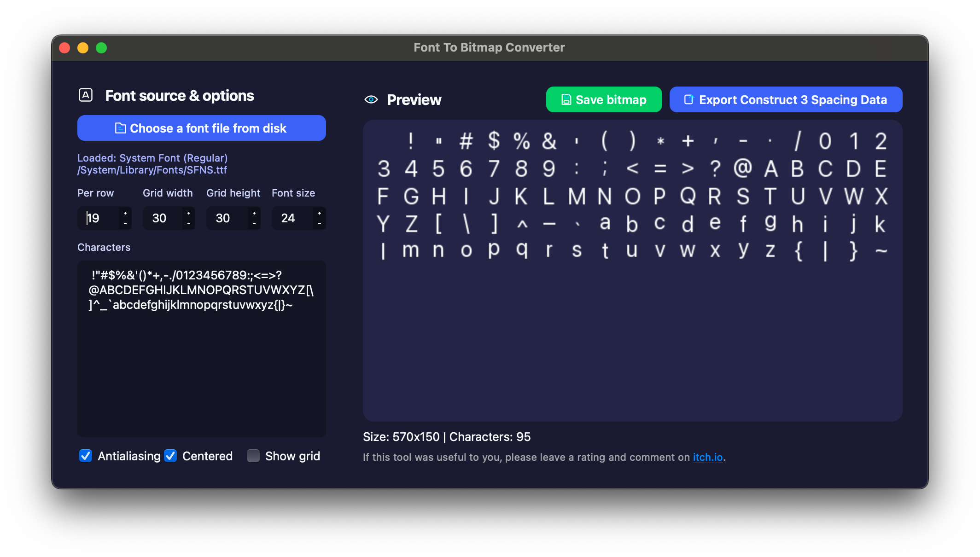Screen dimensions: 980x557
Task: Increase Grid width with its plus stepper
Action: (189, 213)
